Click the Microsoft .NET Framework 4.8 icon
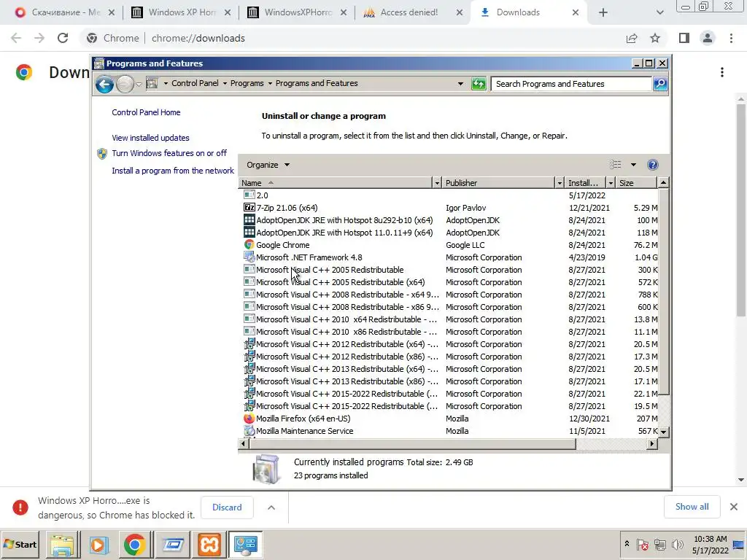The width and height of the screenshot is (747, 560). [x=249, y=257]
